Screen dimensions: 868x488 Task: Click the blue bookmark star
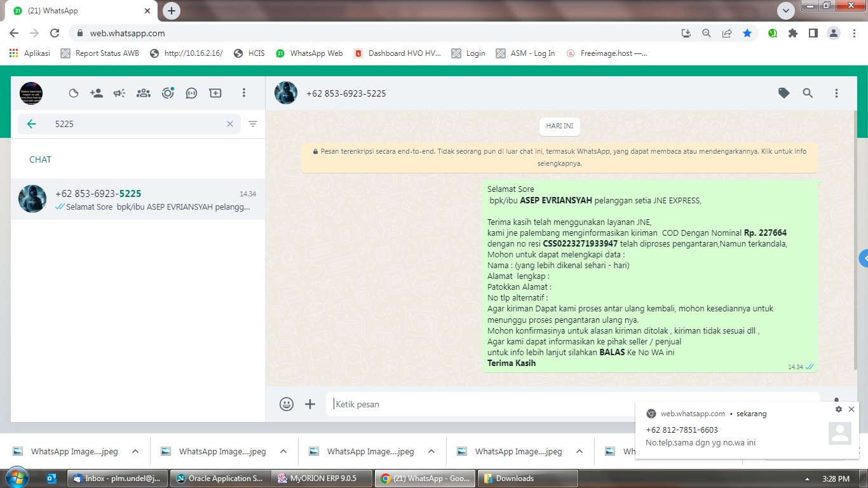pos(747,33)
